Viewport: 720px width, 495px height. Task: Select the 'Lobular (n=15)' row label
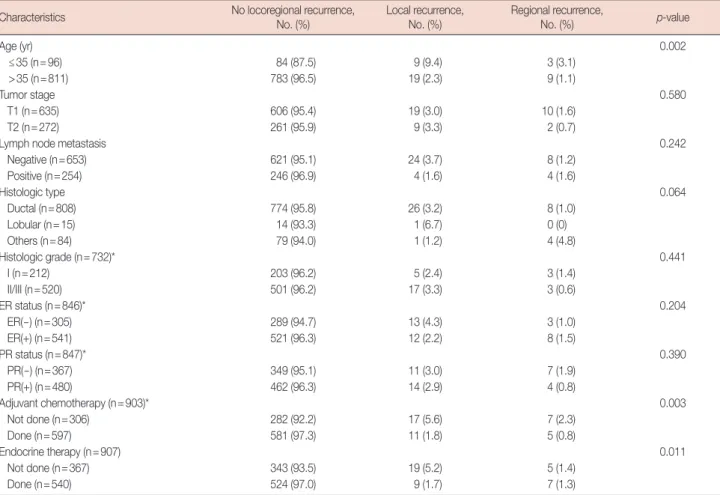(41, 225)
